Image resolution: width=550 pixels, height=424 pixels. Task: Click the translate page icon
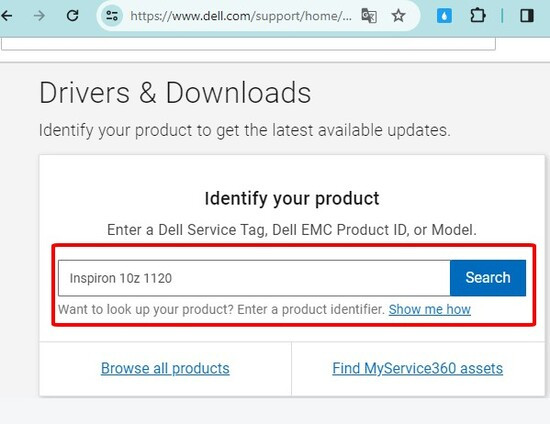(x=369, y=16)
